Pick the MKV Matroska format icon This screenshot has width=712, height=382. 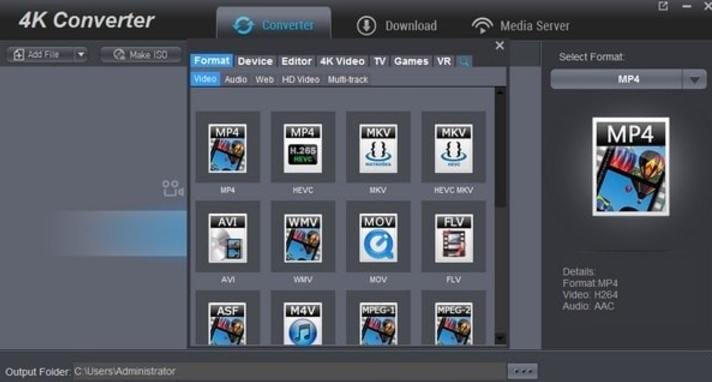(x=378, y=148)
